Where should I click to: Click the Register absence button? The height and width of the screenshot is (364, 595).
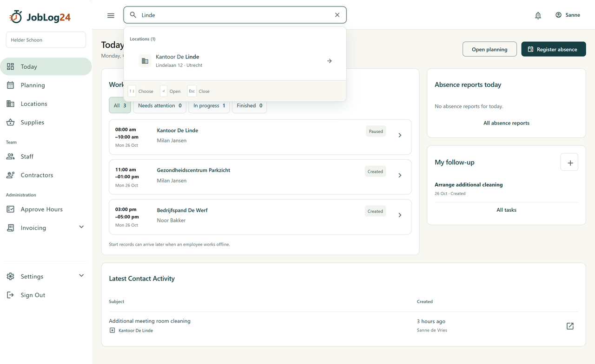pyautogui.click(x=554, y=49)
